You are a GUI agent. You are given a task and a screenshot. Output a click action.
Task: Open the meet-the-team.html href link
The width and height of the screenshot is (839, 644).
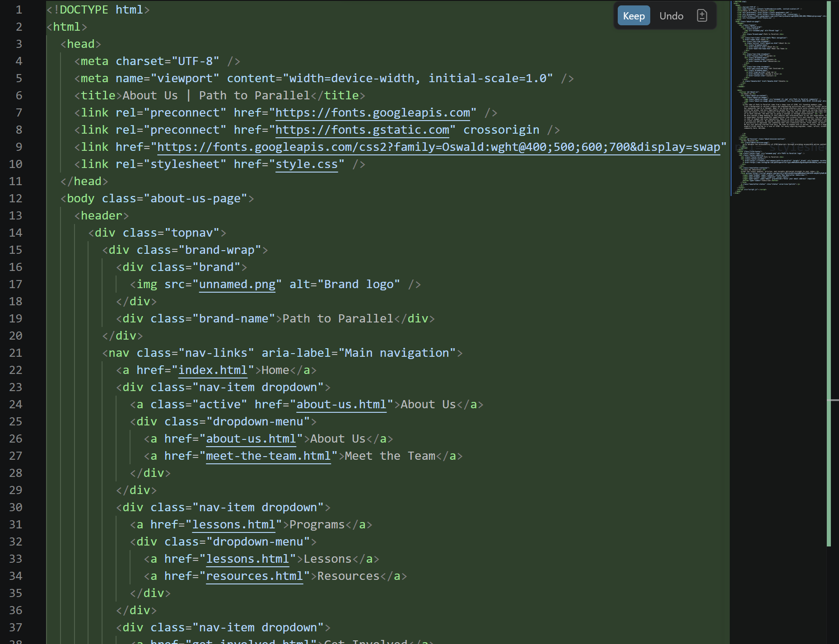pyautogui.click(x=269, y=456)
